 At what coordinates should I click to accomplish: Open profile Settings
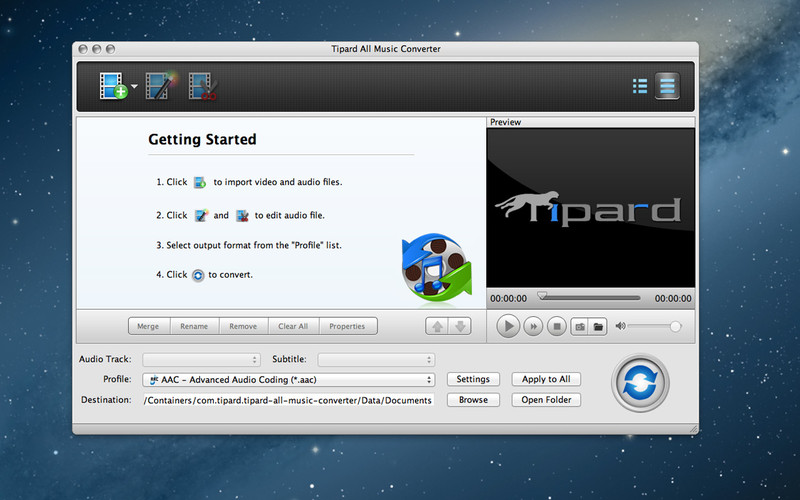(473, 379)
